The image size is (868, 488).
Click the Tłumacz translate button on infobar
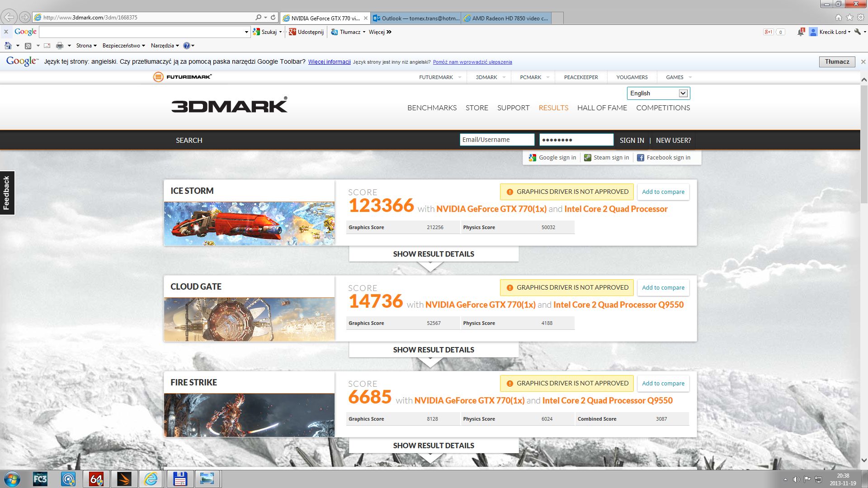pyautogui.click(x=837, y=62)
